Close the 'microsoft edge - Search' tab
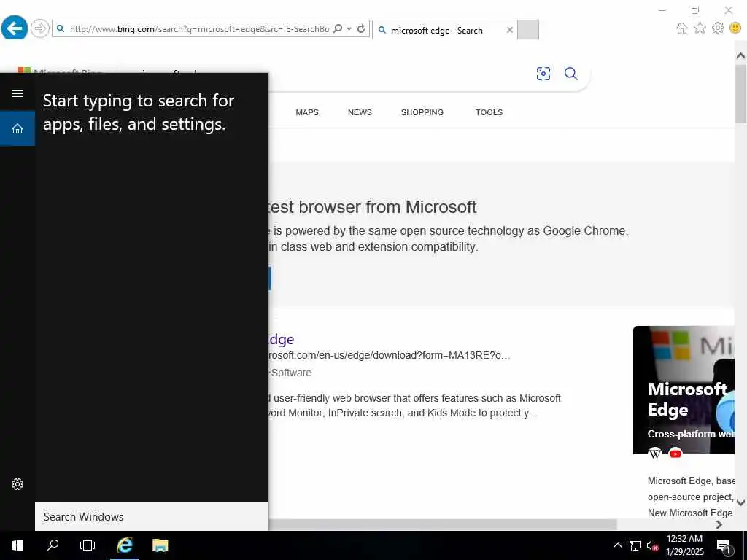The height and width of the screenshot is (560, 747). coord(510,30)
